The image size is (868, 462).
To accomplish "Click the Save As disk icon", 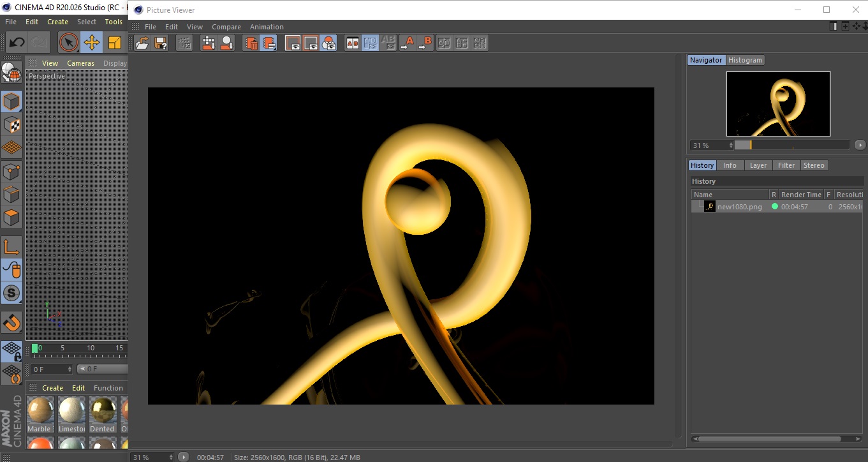I will [x=161, y=43].
